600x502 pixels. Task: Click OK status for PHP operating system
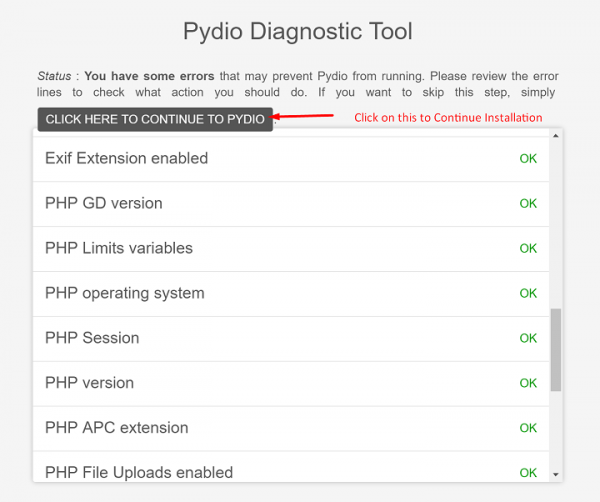(528, 293)
